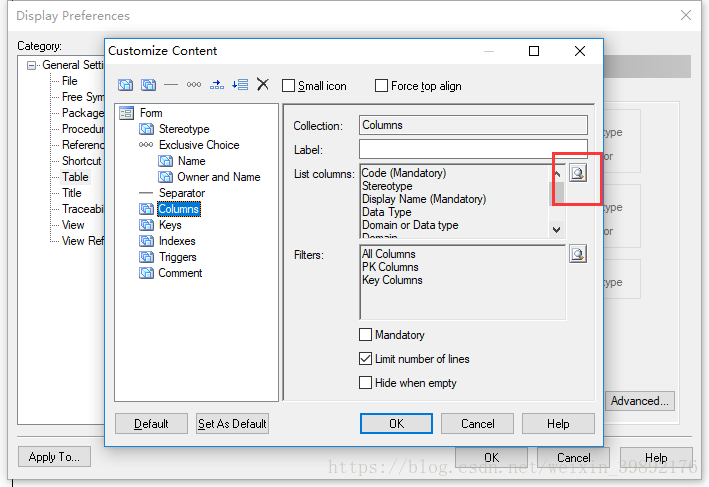Click Advanced... button in Display Preferences
Image resolution: width=709 pixels, height=487 pixels.
639,401
